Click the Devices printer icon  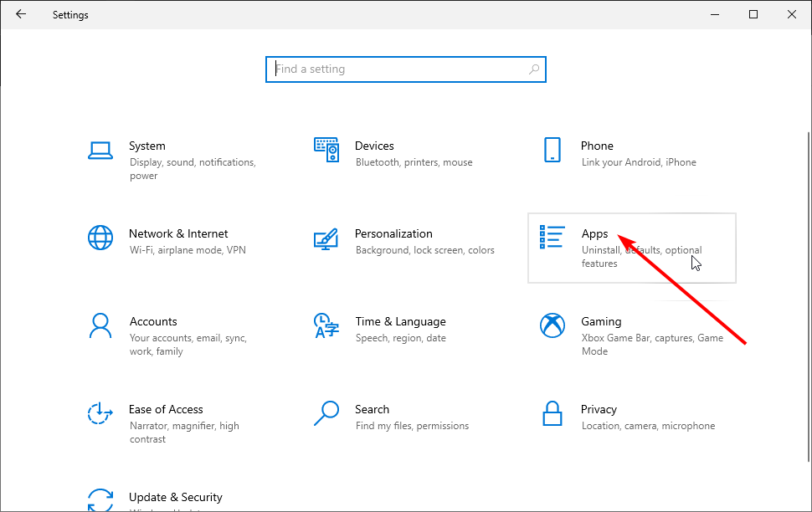pos(326,149)
